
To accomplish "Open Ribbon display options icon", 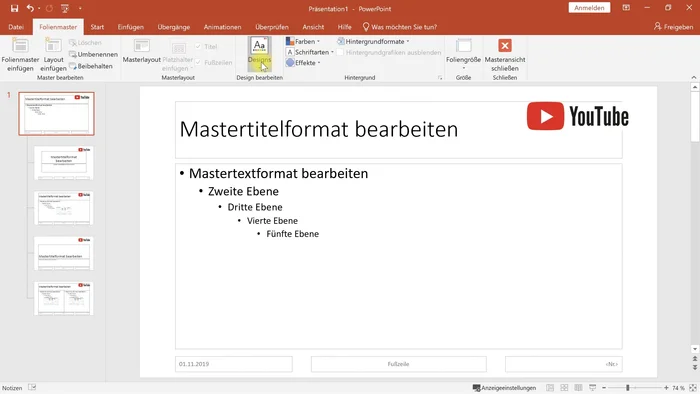I will [x=626, y=8].
